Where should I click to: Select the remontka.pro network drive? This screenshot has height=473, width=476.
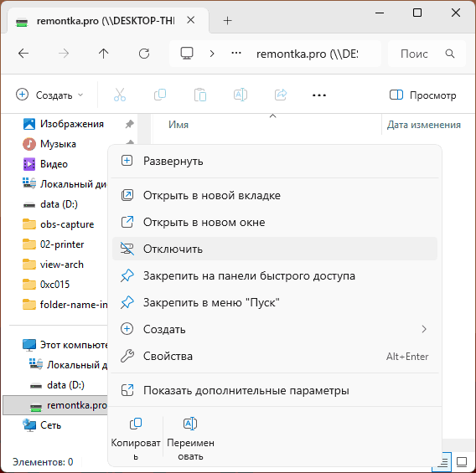pyautogui.click(x=55, y=405)
